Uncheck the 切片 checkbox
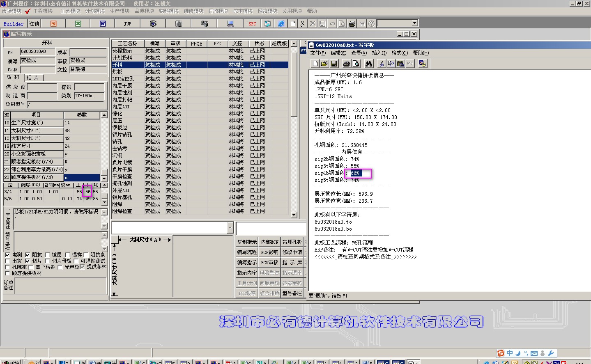 click(x=28, y=261)
